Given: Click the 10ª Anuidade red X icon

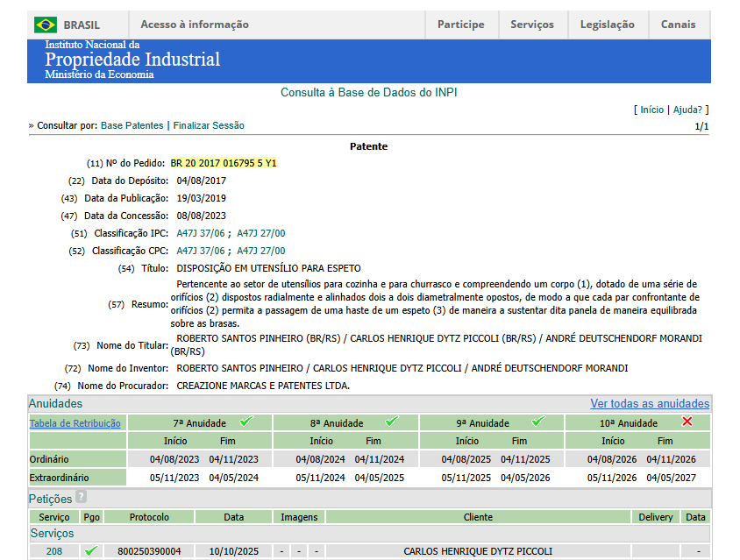Looking at the screenshot, I should pyautogui.click(x=687, y=422).
